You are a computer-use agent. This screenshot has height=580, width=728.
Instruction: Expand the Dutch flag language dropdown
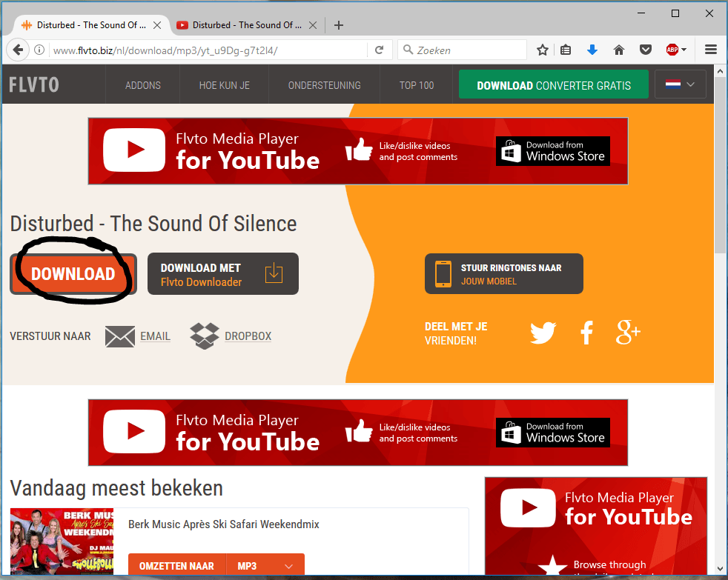point(680,84)
